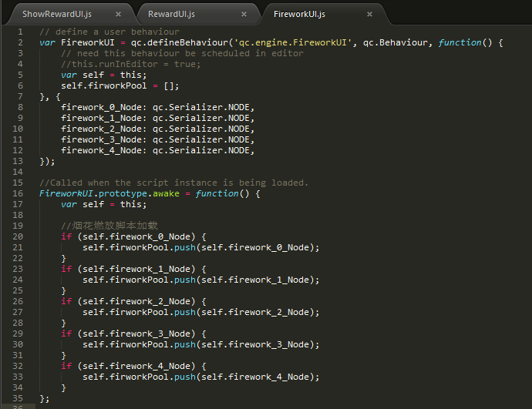Click the closing '};' on line 35
Viewport: 532px width, 409px height.
point(45,398)
